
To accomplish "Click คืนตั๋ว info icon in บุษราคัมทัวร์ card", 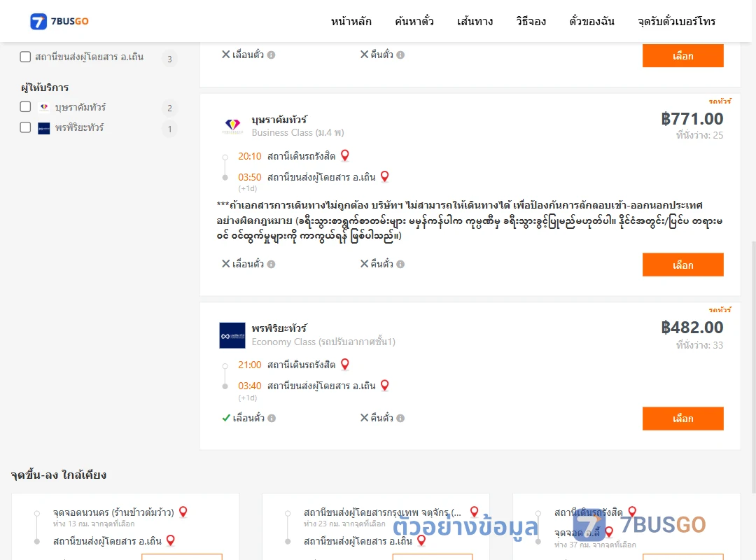I will pyautogui.click(x=400, y=265).
